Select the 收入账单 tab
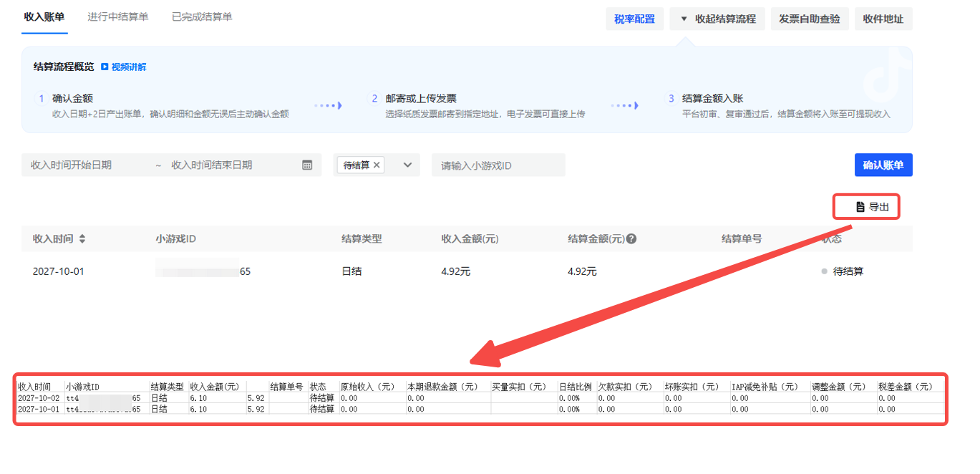The height and width of the screenshot is (474, 980). 45,16
